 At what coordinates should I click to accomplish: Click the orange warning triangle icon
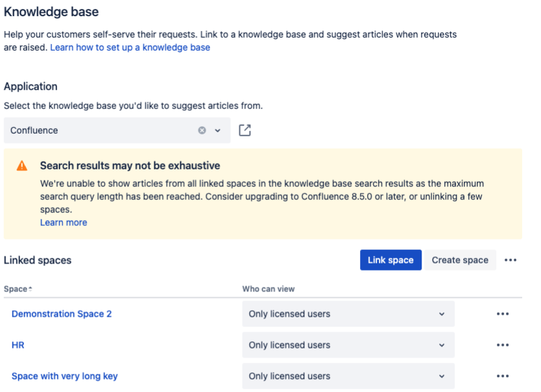tap(22, 165)
